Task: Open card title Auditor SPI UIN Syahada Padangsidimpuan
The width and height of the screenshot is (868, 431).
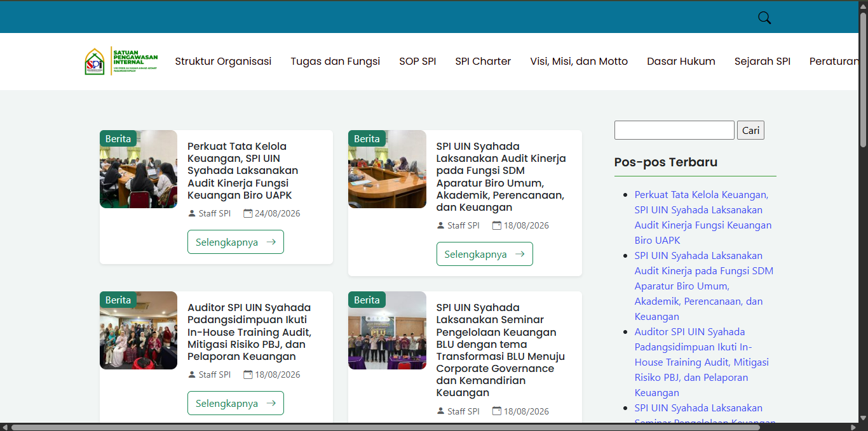Action: pyautogui.click(x=249, y=332)
